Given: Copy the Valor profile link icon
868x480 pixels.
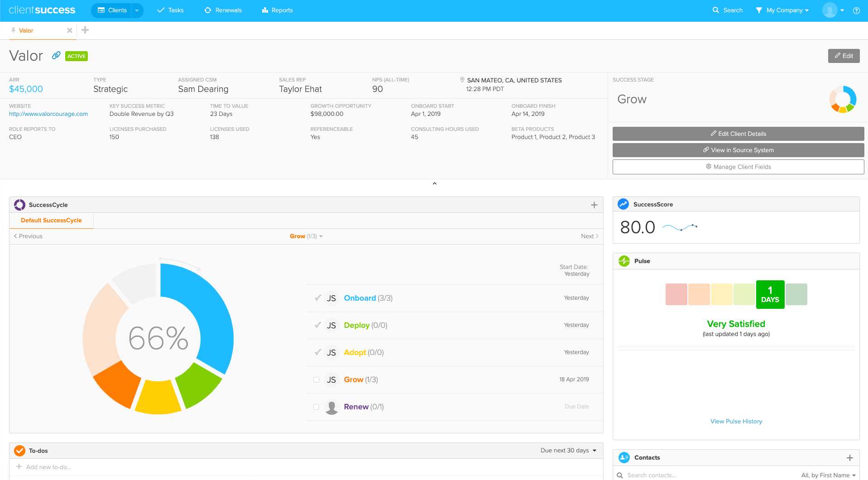Looking at the screenshot, I should 56,56.
